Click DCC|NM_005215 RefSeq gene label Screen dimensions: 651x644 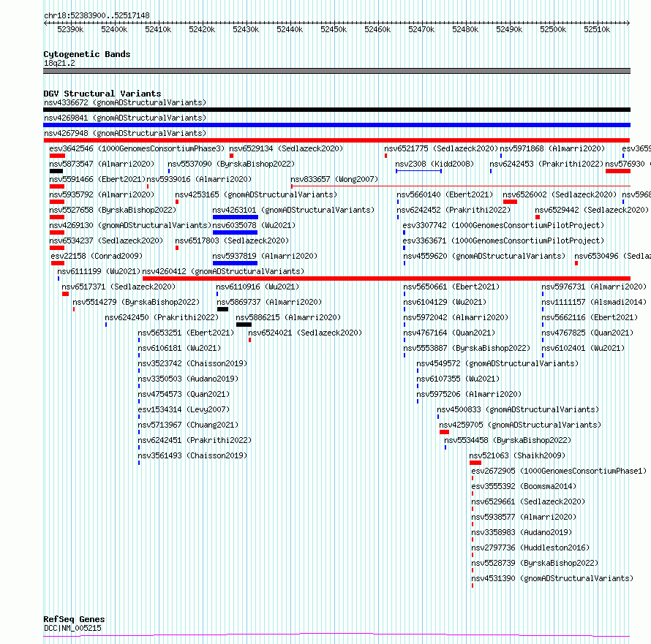[72, 628]
